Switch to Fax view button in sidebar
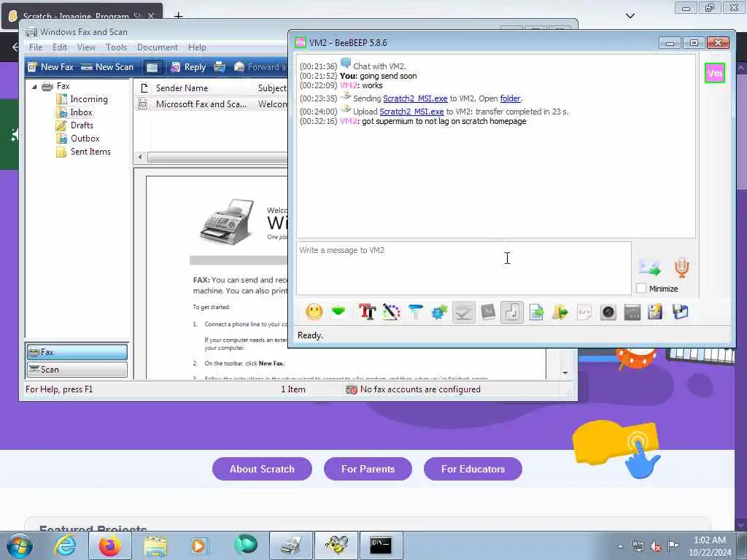The image size is (747, 560). point(77,352)
